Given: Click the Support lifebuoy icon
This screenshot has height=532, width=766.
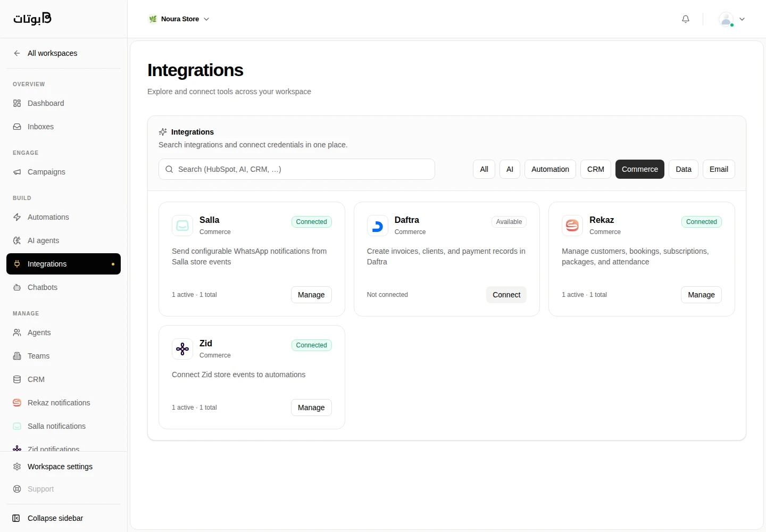Looking at the screenshot, I should (x=17, y=489).
